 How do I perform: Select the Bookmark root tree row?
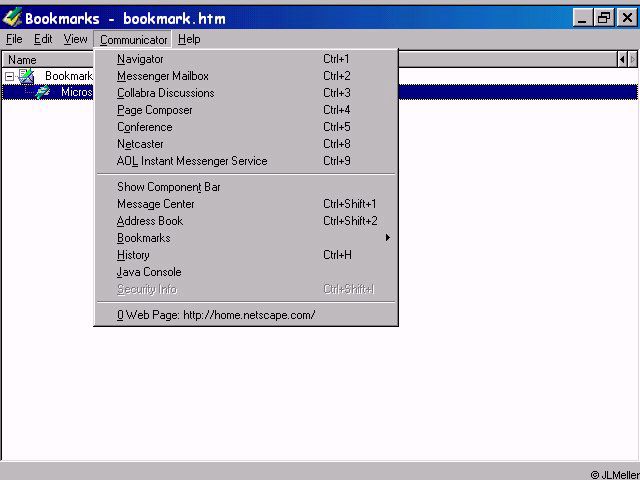pos(48,76)
